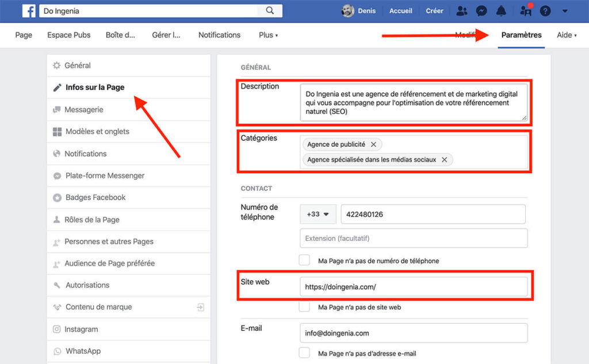Open the +33 country code dropdown
Image resolution: width=589 pixels, height=364 pixels.
(318, 213)
